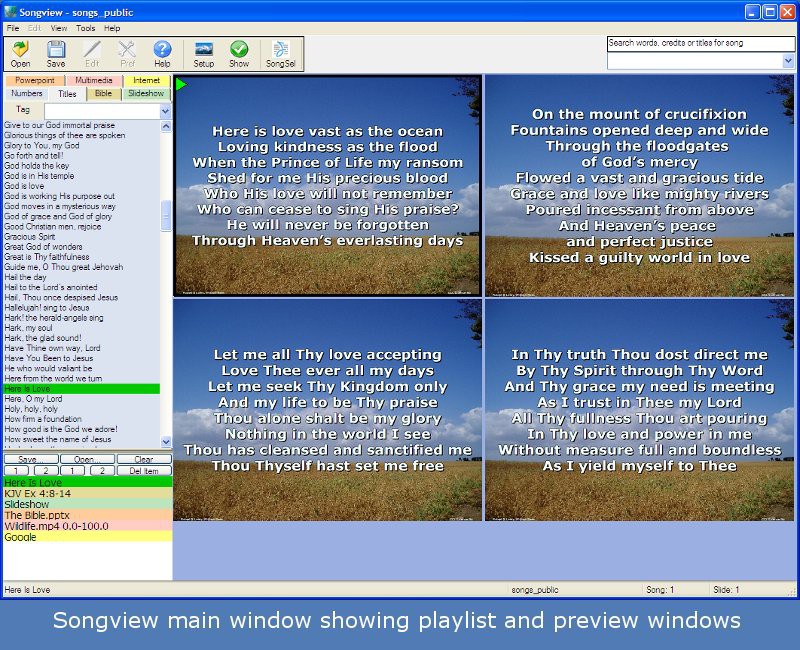Select the Titles tab
The image size is (800, 650).
pyautogui.click(x=67, y=94)
